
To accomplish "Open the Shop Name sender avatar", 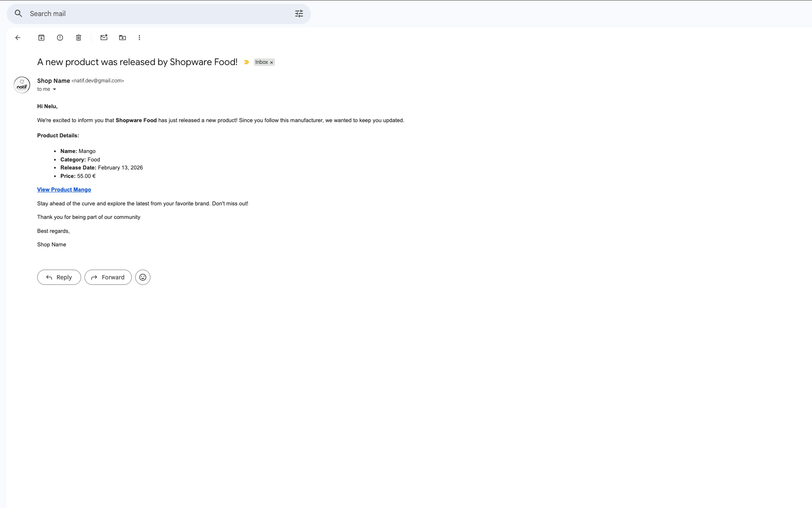I will 22,85.
